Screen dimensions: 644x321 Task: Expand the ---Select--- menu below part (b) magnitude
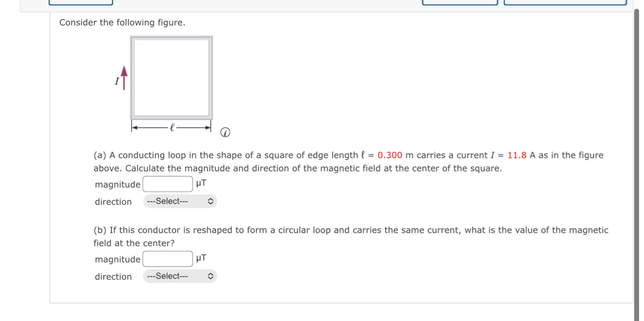pos(179,276)
